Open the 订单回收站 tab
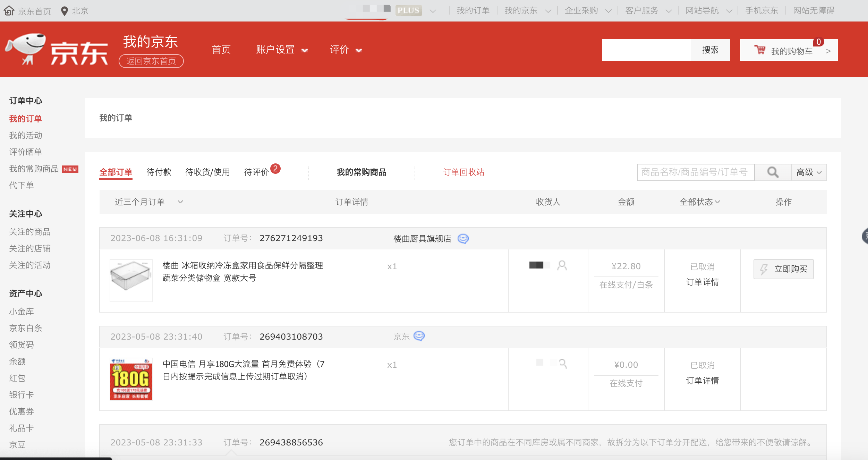The image size is (868, 460). tap(463, 172)
